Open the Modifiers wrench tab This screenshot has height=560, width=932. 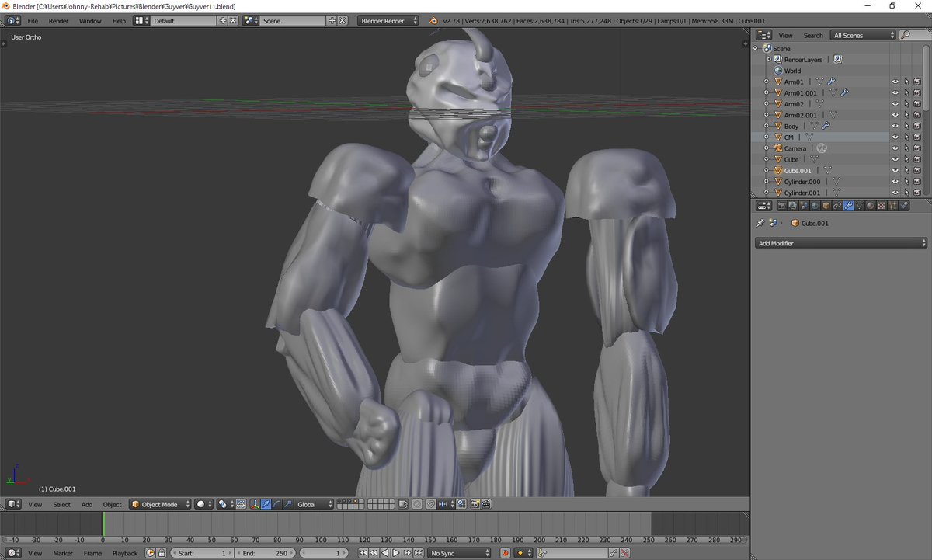848,206
